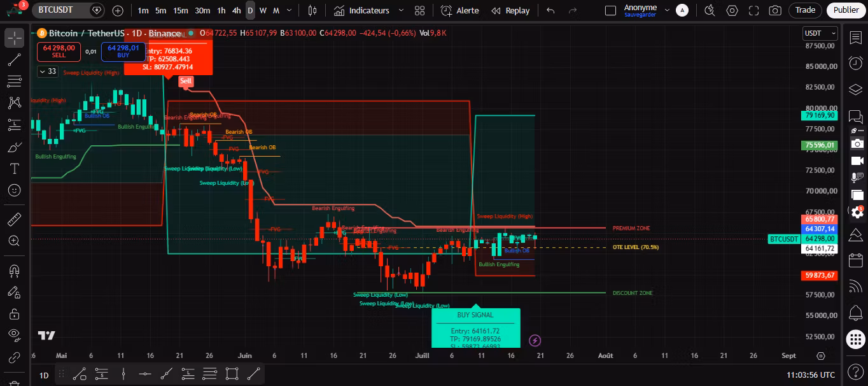Click the Trade button

click(x=805, y=10)
